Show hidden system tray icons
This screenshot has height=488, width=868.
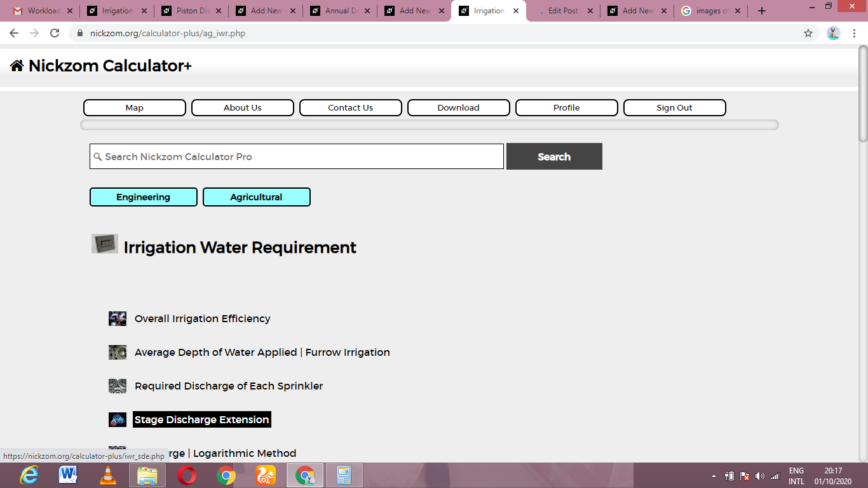(714, 476)
